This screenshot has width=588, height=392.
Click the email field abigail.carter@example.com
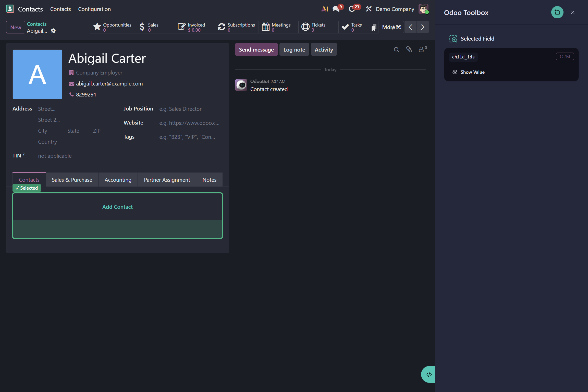tap(109, 83)
